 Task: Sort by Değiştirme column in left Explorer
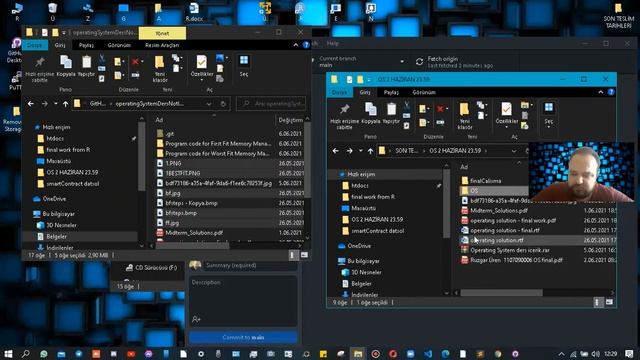click(x=290, y=120)
